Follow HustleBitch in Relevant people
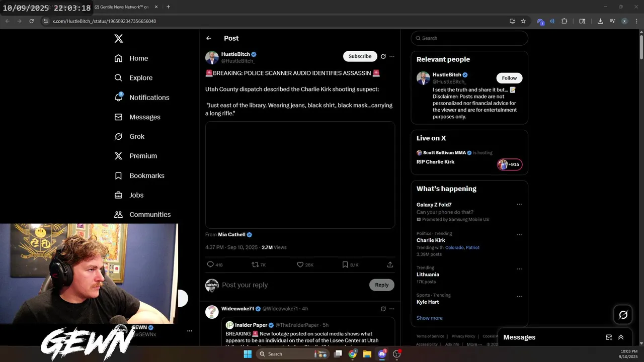The height and width of the screenshot is (362, 644). [x=509, y=78]
